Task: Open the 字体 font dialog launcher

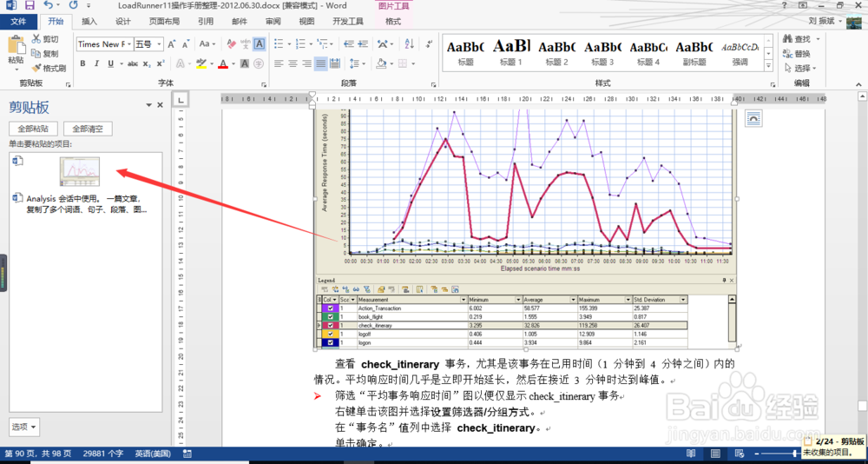Action: (x=262, y=84)
